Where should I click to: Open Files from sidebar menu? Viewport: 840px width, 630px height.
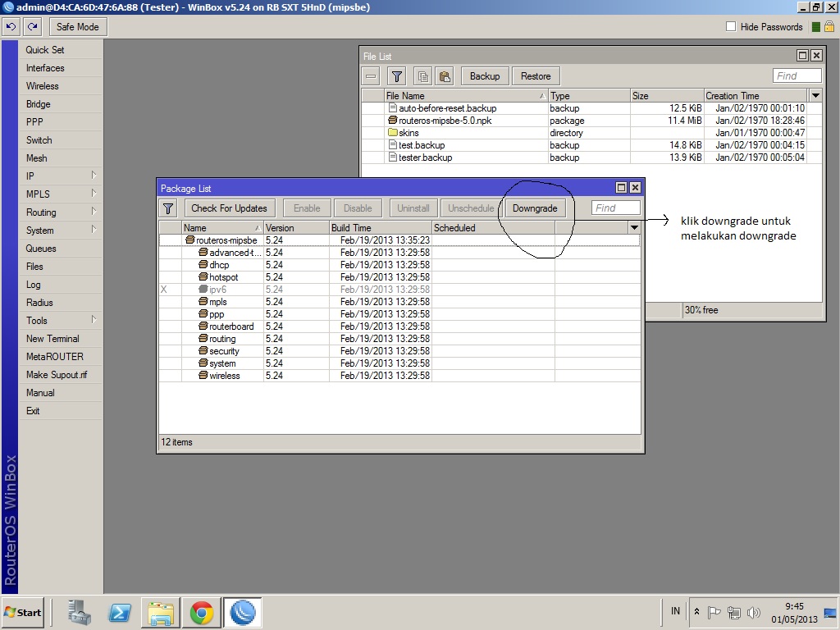point(34,267)
